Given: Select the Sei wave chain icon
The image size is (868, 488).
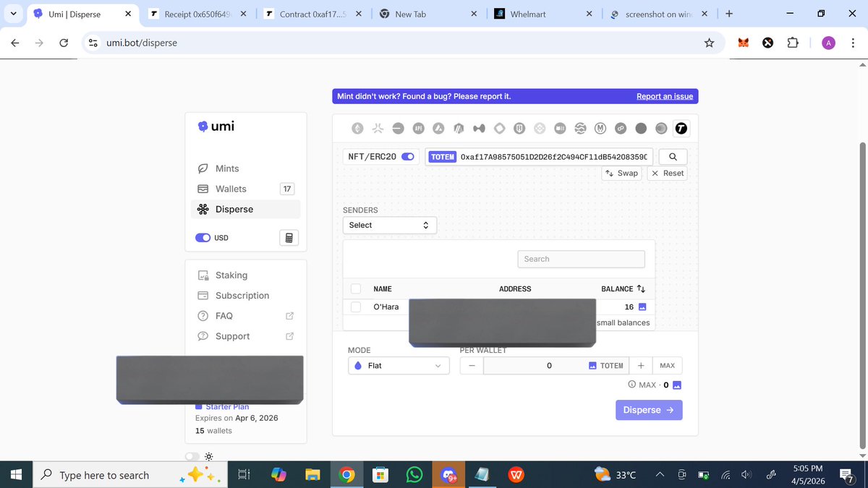Looking at the screenshot, I should click(x=580, y=129).
